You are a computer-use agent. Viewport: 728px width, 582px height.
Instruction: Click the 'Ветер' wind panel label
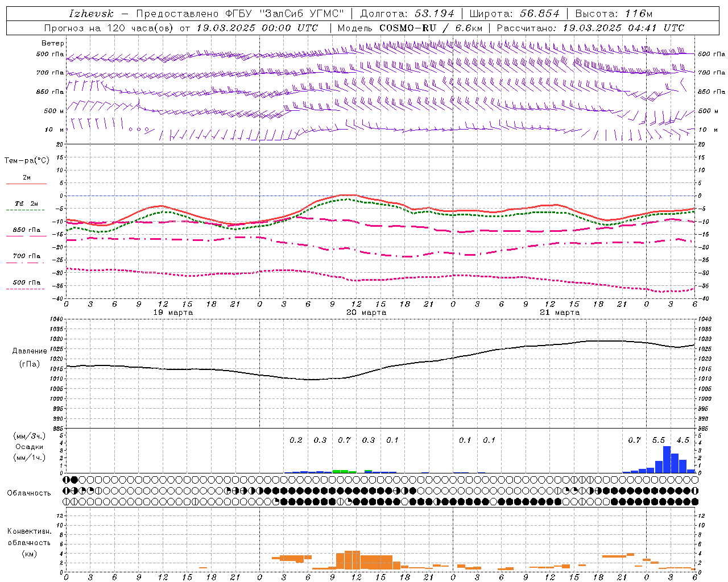click(53, 43)
